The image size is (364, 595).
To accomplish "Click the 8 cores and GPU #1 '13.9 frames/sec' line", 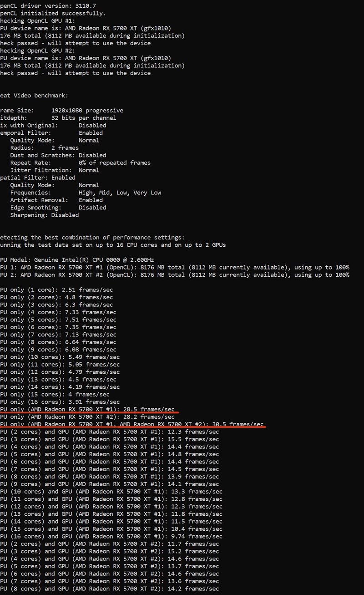I will coord(110,477).
